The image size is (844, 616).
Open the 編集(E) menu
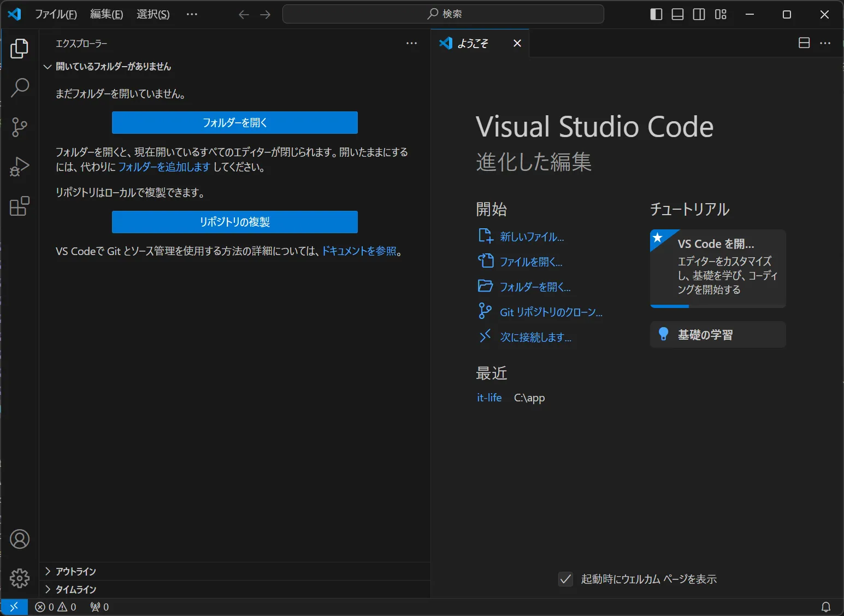[x=107, y=14]
